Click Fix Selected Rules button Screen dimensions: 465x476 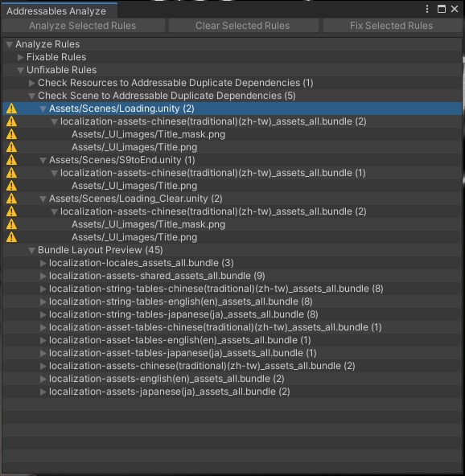pyautogui.click(x=392, y=26)
